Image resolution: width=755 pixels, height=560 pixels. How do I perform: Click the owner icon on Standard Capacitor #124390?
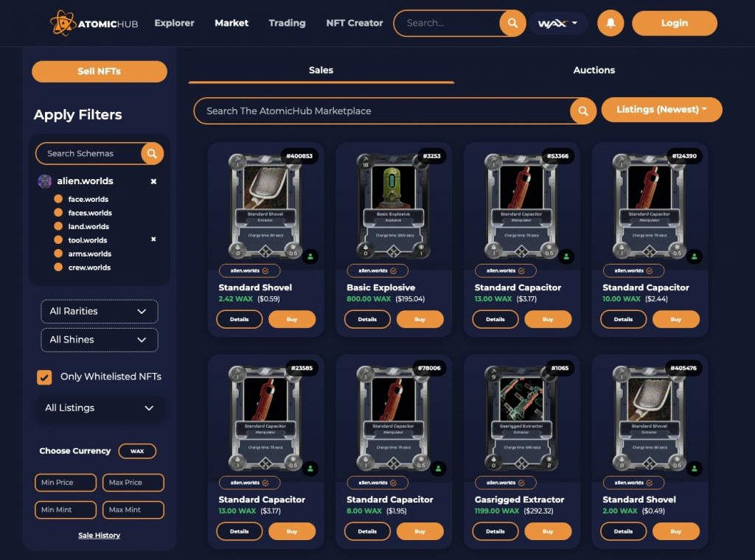pyautogui.click(x=695, y=256)
